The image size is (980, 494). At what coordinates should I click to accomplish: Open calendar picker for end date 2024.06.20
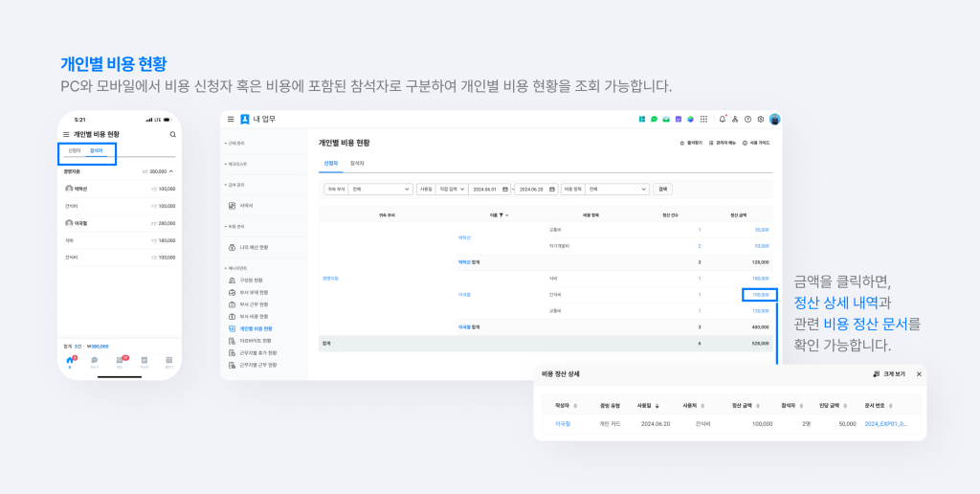[550, 189]
